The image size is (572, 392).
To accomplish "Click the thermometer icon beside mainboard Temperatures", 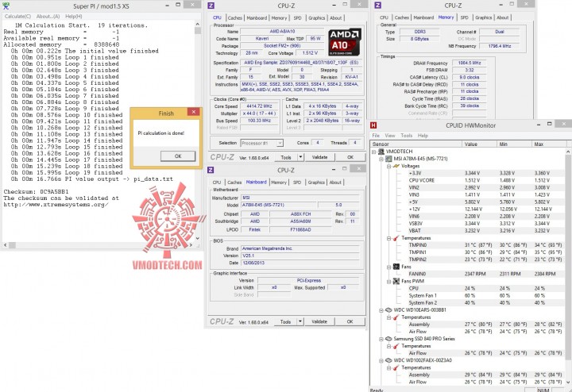I will click(x=396, y=238).
